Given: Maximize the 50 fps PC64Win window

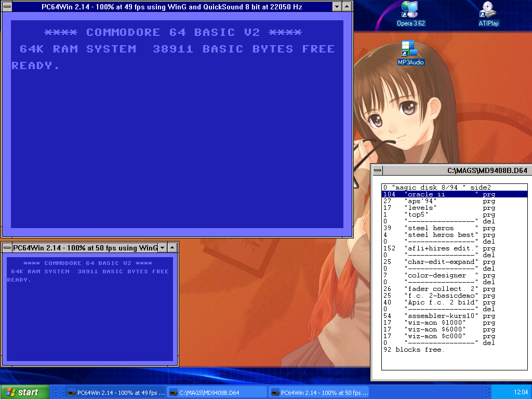Looking at the screenshot, I should (x=172, y=248).
